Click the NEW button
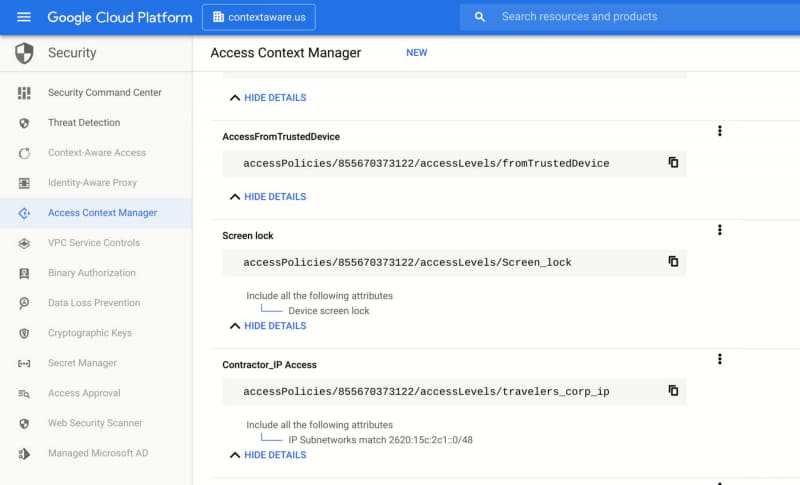This screenshot has height=485, width=800. click(x=416, y=53)
